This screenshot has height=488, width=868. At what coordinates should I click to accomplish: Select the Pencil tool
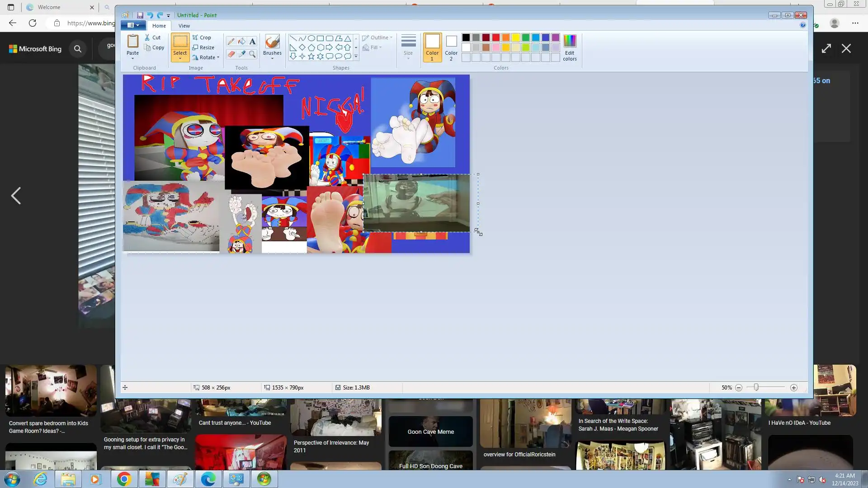point(231,42)
